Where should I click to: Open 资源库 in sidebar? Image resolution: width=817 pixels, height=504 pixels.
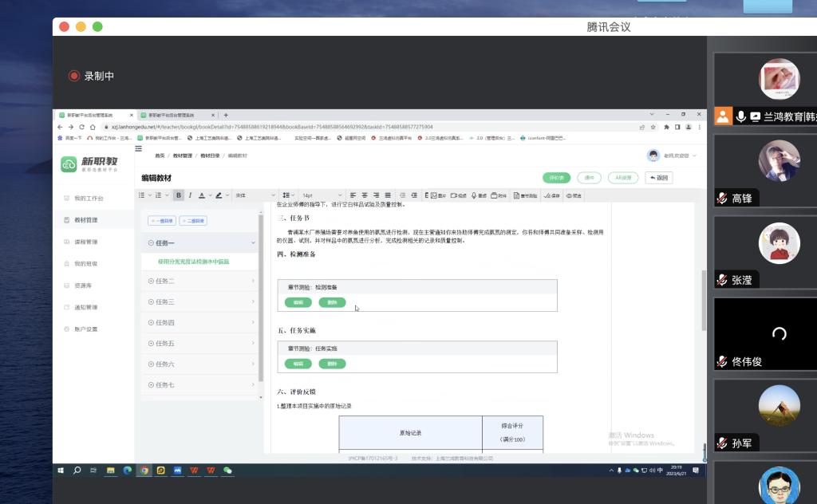[83, 285]
